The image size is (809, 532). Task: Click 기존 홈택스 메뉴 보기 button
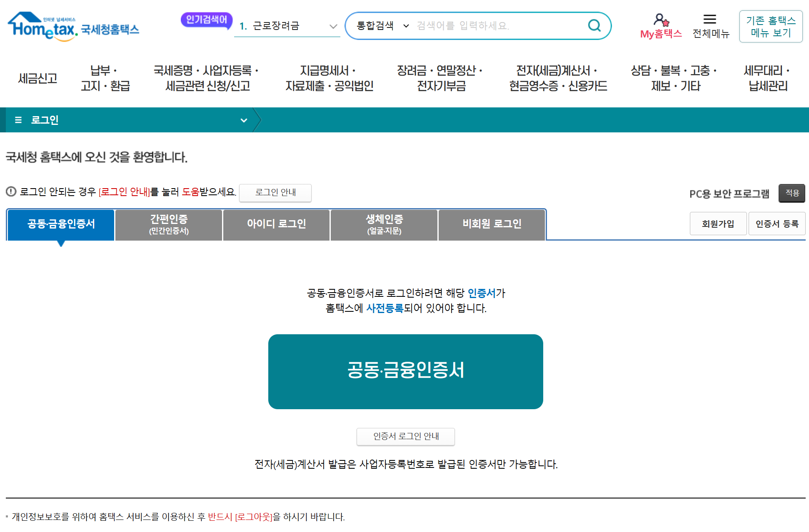[x=771, y=27]
